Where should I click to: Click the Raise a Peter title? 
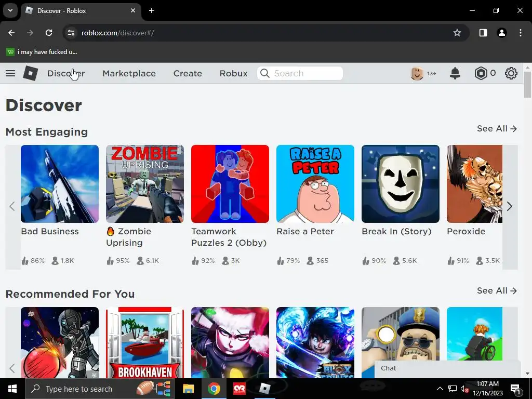point(305,231)
